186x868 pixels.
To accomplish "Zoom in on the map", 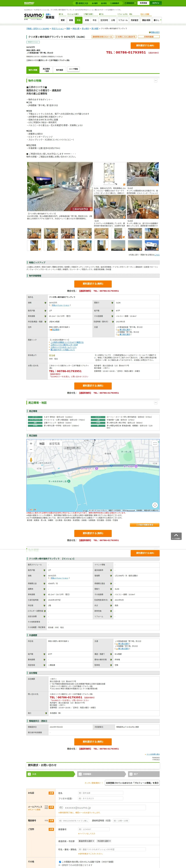I will pyautogui.click(x=31, y=443).
